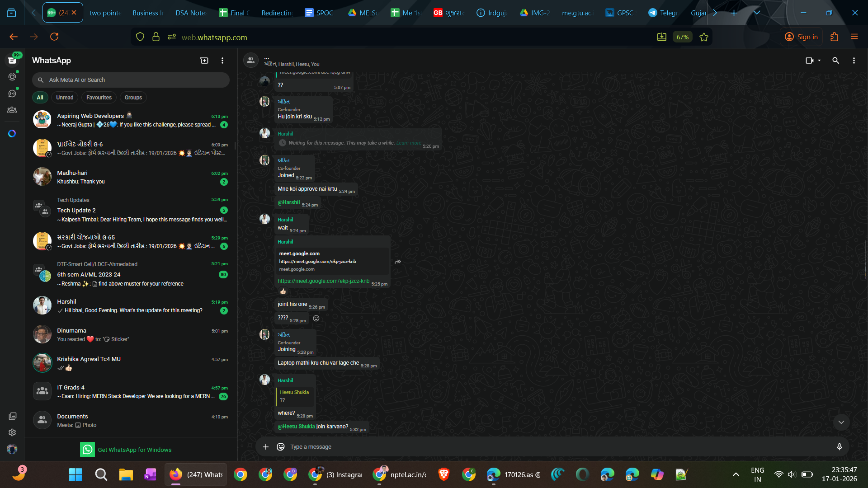Open the WhatsApp Status icon in sidebar
Image resolution: width=868 pixels, height=488 pixels.
tap(12, 77)
